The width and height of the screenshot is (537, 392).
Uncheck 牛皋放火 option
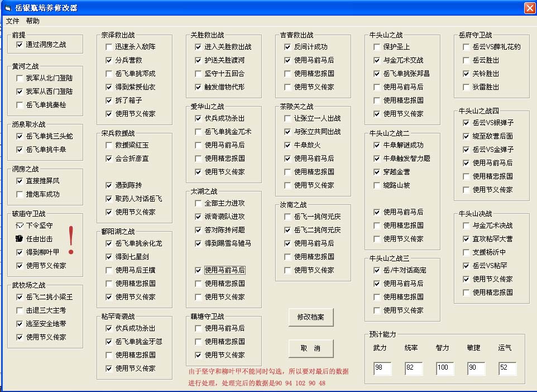pyautogui.click(x=287, y=145)
